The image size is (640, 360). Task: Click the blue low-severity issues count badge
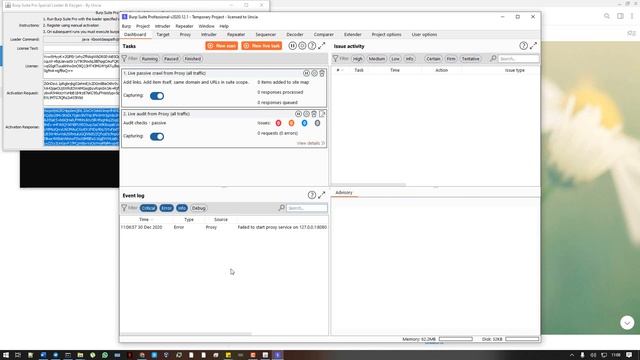click(304, 123)
